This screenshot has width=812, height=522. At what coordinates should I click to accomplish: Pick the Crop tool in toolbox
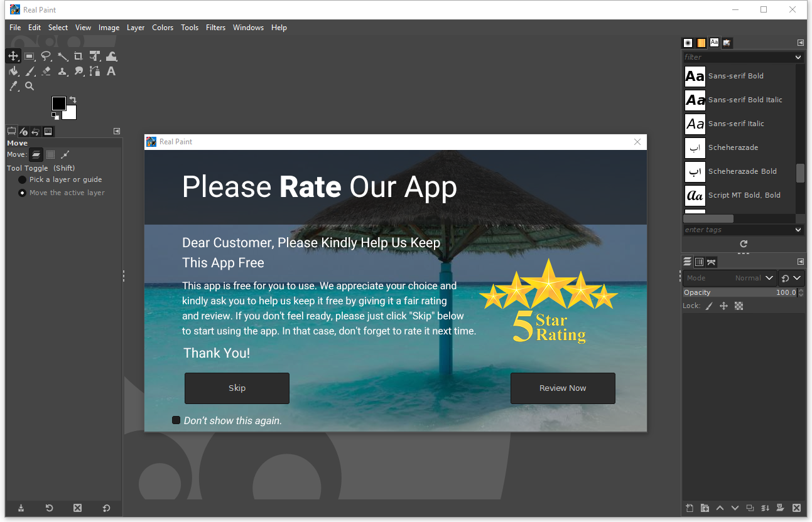tap(78, 56)
